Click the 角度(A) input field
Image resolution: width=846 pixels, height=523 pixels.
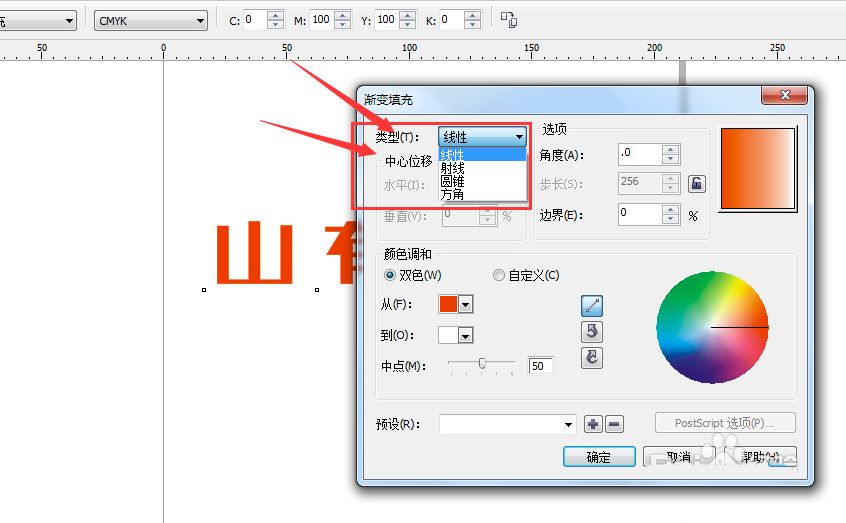pos(640,154)
